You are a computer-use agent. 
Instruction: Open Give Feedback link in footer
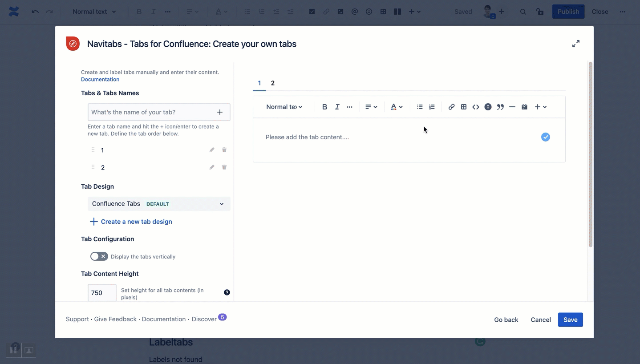tap(115, 319)
